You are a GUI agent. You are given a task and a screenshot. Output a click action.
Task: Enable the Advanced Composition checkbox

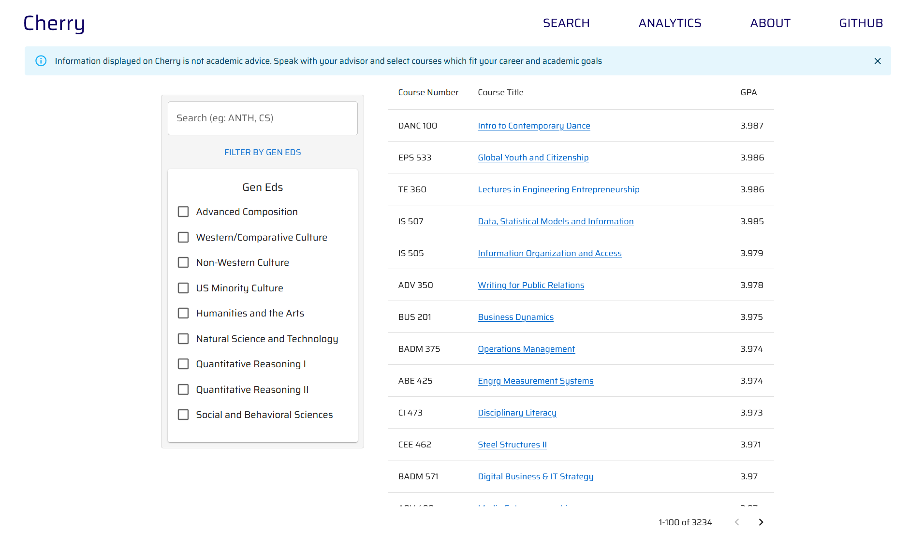(x=183, y=212)
